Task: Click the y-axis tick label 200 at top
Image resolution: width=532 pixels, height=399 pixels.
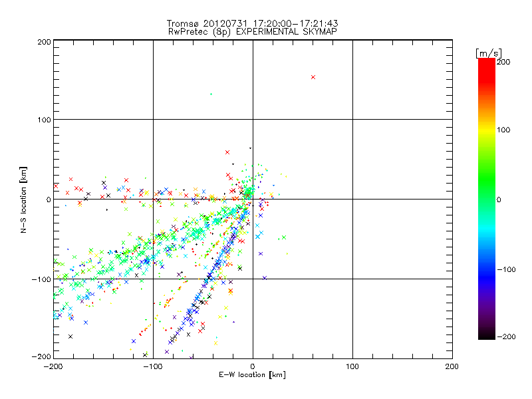Action: (43, 41)
